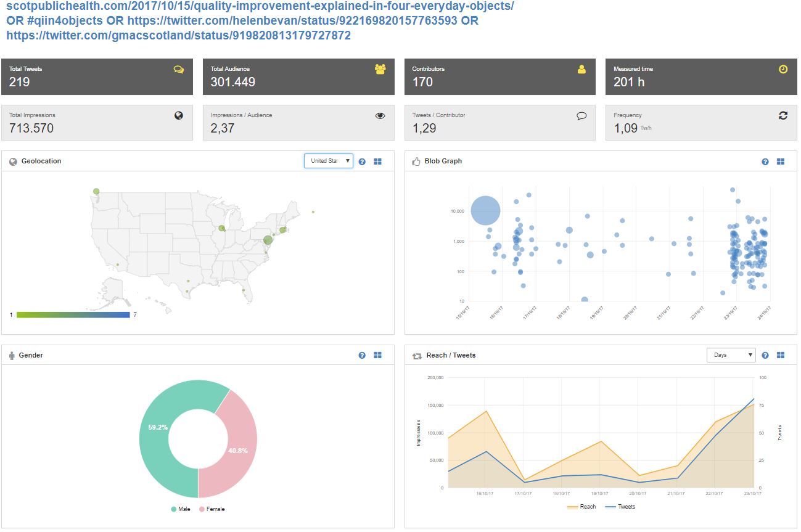
Task: Click the Geolocation panel help icon
Action: tap(362, 162)
